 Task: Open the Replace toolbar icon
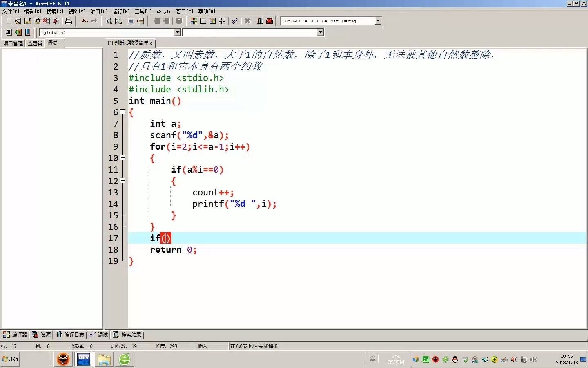click(x=118, y=21)
